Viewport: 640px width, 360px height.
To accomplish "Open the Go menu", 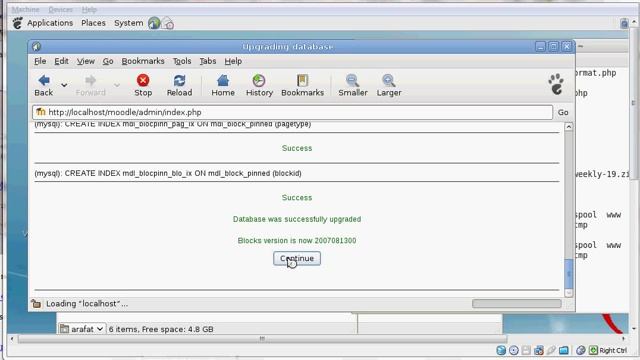I will coord(108,61).
